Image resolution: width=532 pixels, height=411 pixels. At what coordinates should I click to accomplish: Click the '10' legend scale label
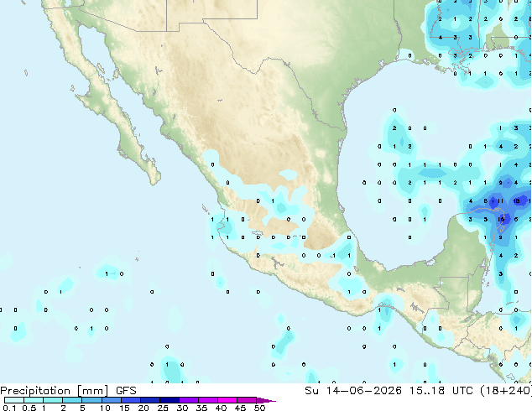(105, 408)
